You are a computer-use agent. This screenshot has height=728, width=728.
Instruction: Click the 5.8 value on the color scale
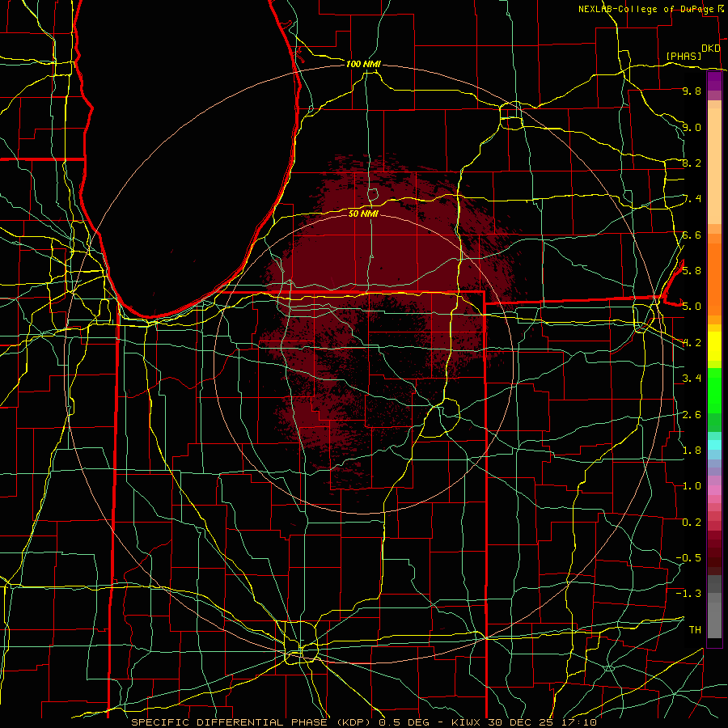pos(692,270)
